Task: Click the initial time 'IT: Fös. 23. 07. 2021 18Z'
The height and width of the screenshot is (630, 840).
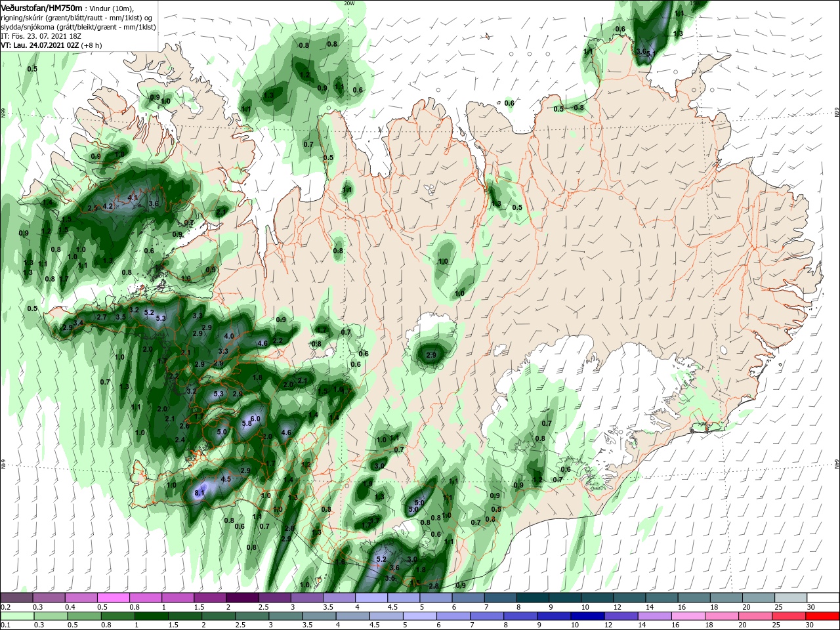Action: tap(41, 36)
